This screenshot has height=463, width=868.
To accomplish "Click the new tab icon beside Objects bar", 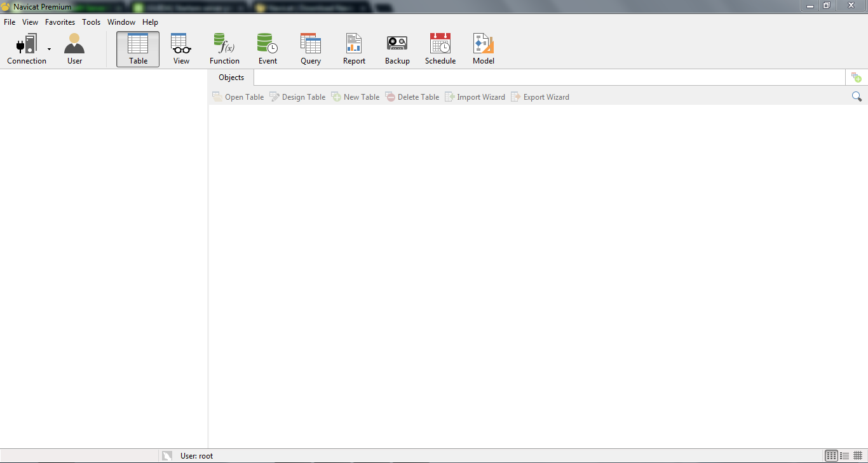I will pyautogui.click(x=857, y=77).
